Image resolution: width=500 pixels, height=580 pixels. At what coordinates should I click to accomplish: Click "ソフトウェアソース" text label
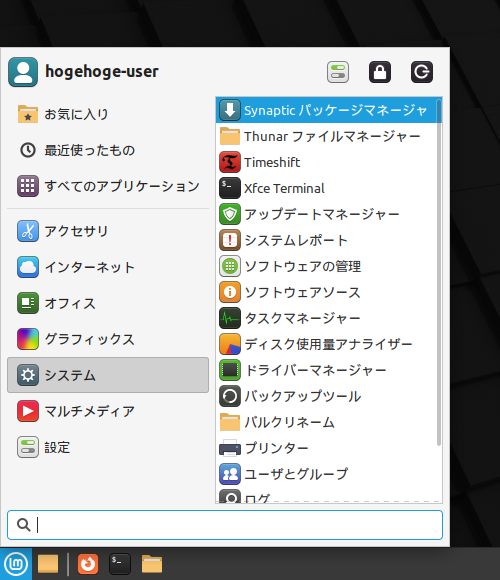[x=302, y=293]
